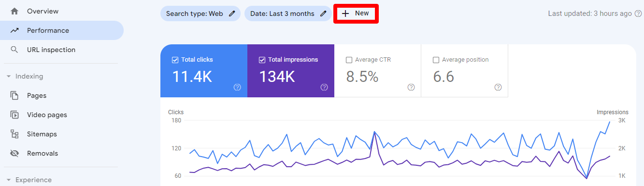This screenshot has width=644, height=186.
Task: Click the Indexing section heading text
Action: pyautogui.click(x=29, y=76)
